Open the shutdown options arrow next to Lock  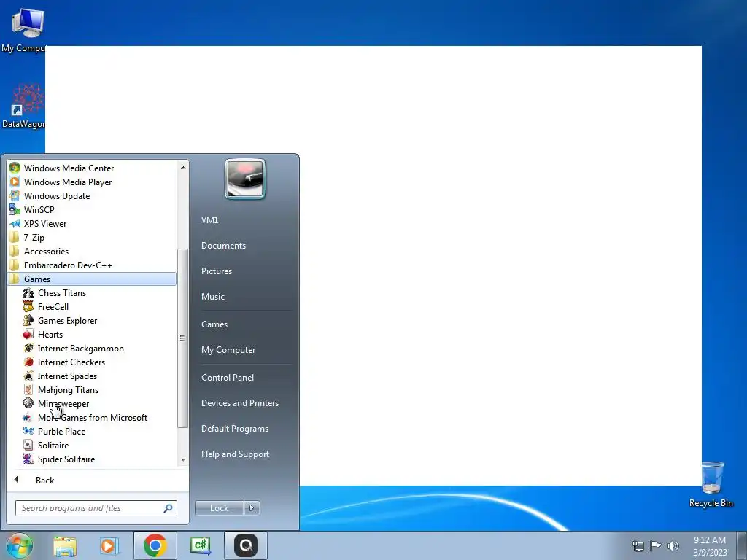click(x=252, y=508)
